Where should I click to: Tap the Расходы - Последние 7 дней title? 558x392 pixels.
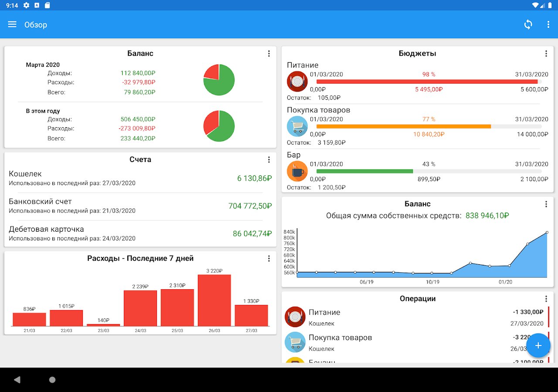click(x=140, y=258)
